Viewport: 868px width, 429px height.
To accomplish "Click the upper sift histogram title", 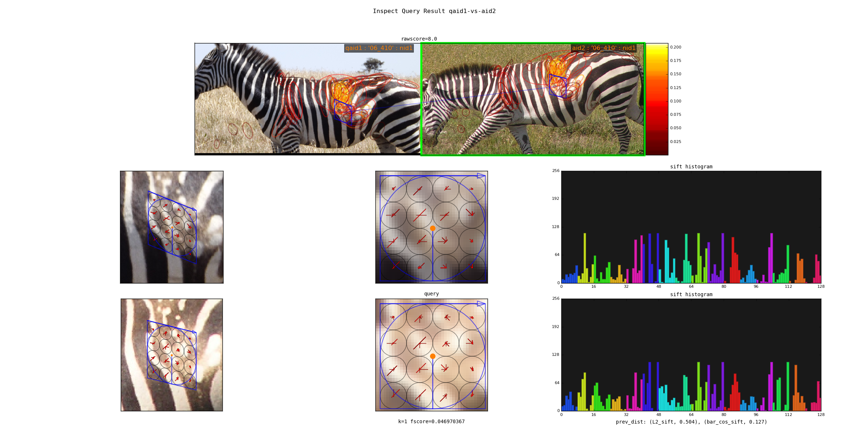I will (x=691, y=167).
